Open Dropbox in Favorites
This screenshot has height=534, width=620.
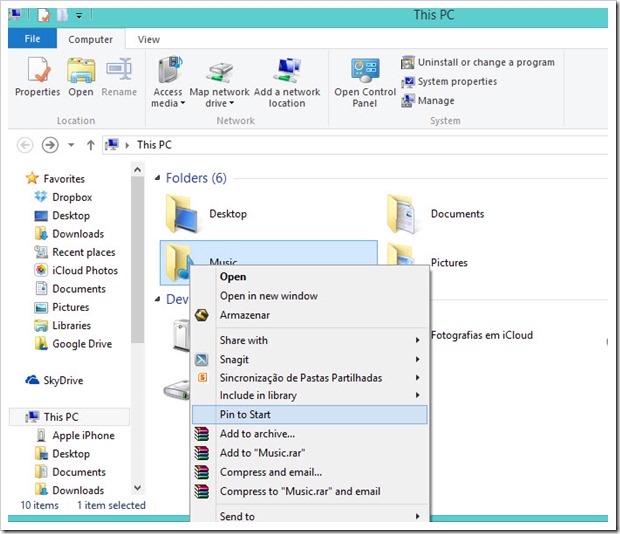click(x=63, y=197)
